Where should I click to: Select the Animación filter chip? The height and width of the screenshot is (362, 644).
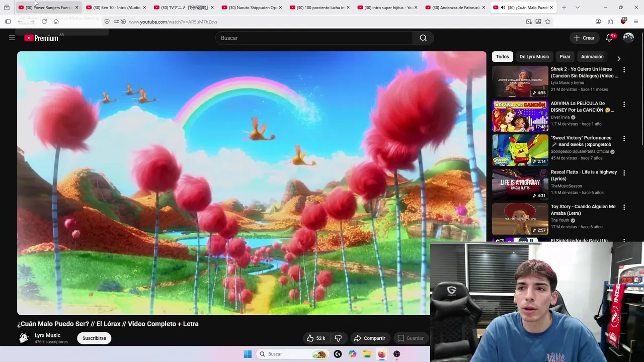(x=592, y=57)
